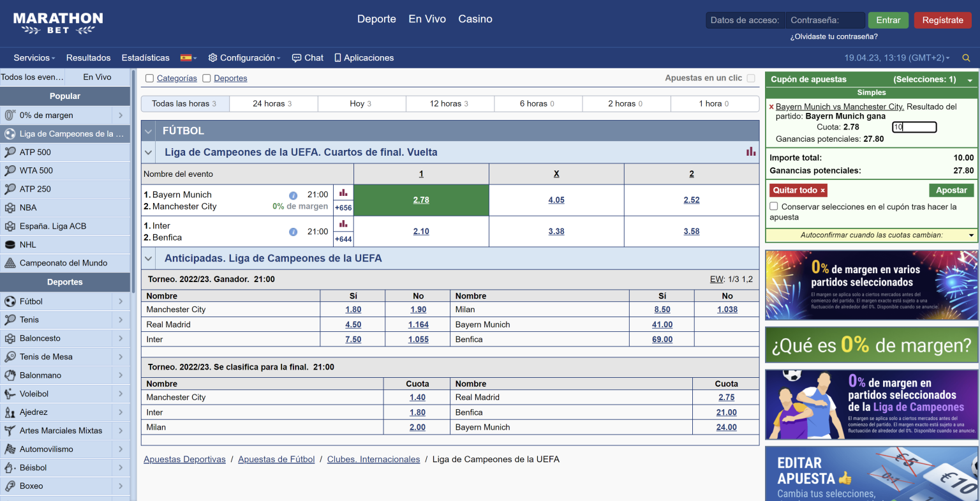
Task: Open statistics chart icon for Bayern Munich match
Action: pos(343,193)
